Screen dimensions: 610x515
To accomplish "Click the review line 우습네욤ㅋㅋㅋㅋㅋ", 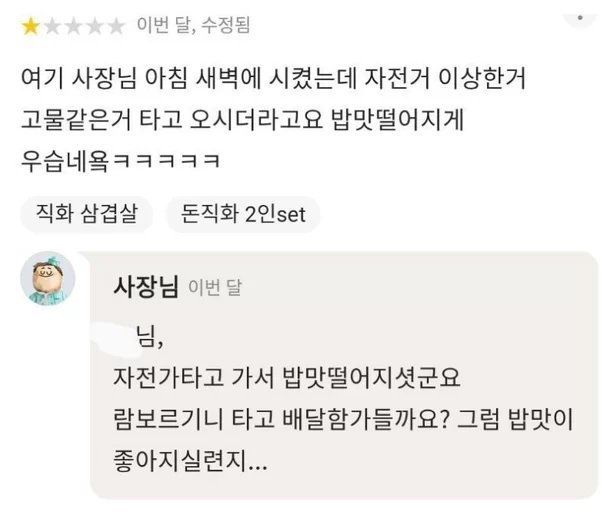I will click(x=121, y=161).
